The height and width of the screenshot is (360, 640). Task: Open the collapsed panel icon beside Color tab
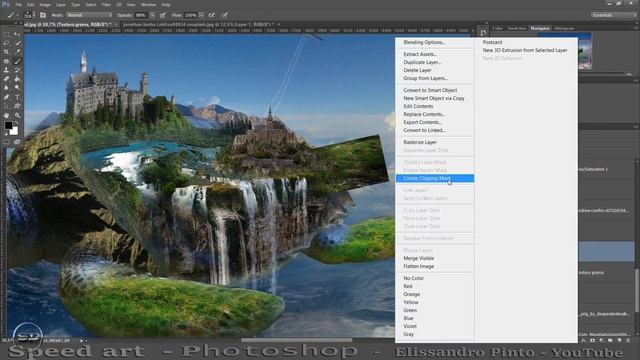tap(483, 32)
